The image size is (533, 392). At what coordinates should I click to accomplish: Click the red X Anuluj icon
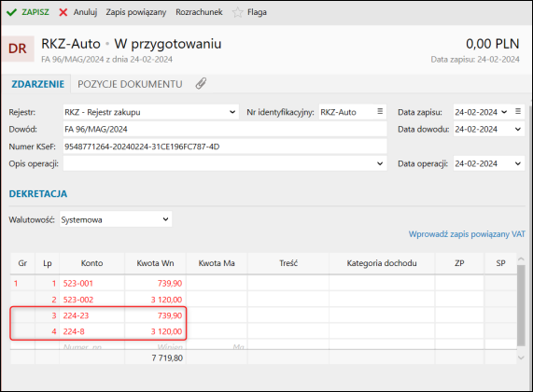tap(63, 12)
